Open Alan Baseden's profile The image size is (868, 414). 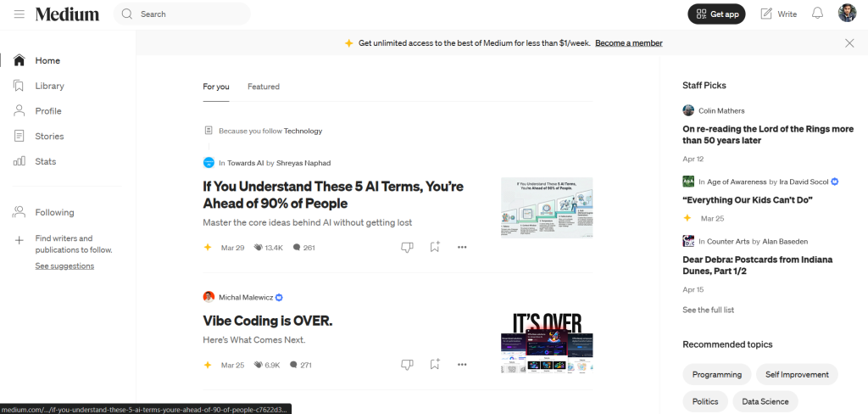(x=785, y=242)
